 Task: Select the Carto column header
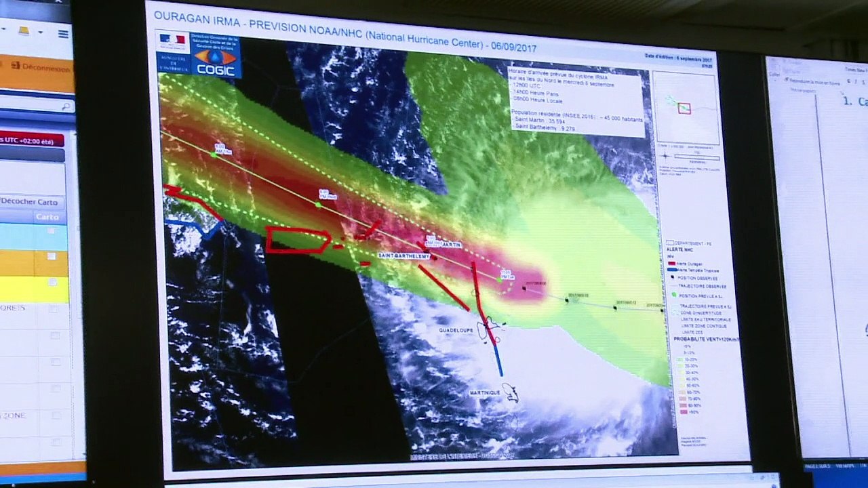[47, 217]
